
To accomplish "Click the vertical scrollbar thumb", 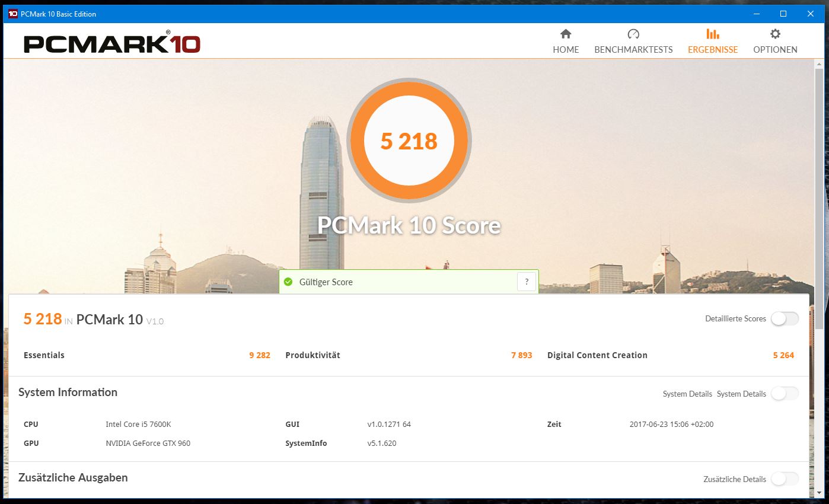I will tap(819, 199).
